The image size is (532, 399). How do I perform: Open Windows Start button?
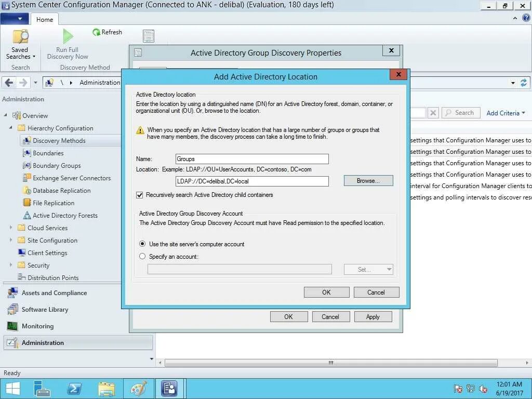[13, 389]
